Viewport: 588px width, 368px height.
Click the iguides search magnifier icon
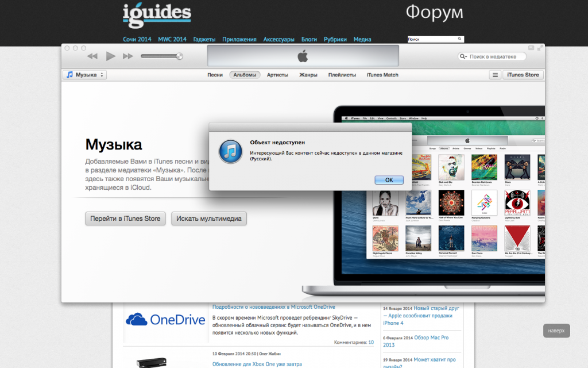pos(459,39)
